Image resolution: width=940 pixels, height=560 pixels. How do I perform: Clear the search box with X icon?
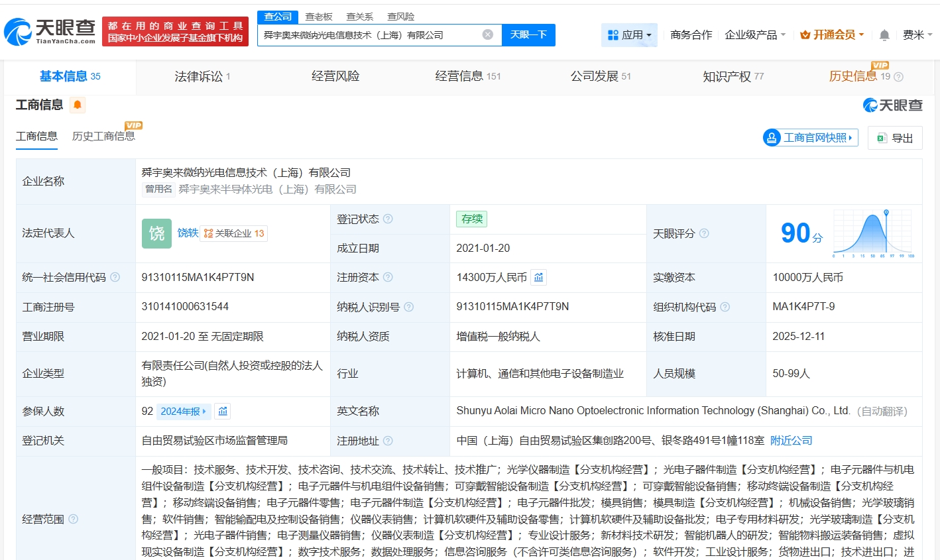click(488, 34)
